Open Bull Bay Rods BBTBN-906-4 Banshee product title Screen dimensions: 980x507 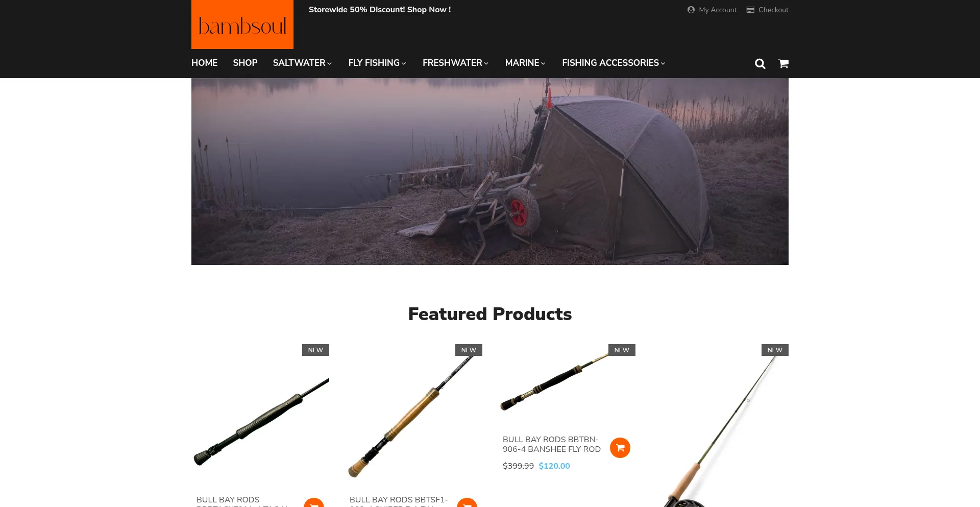(x=552, y=444)
